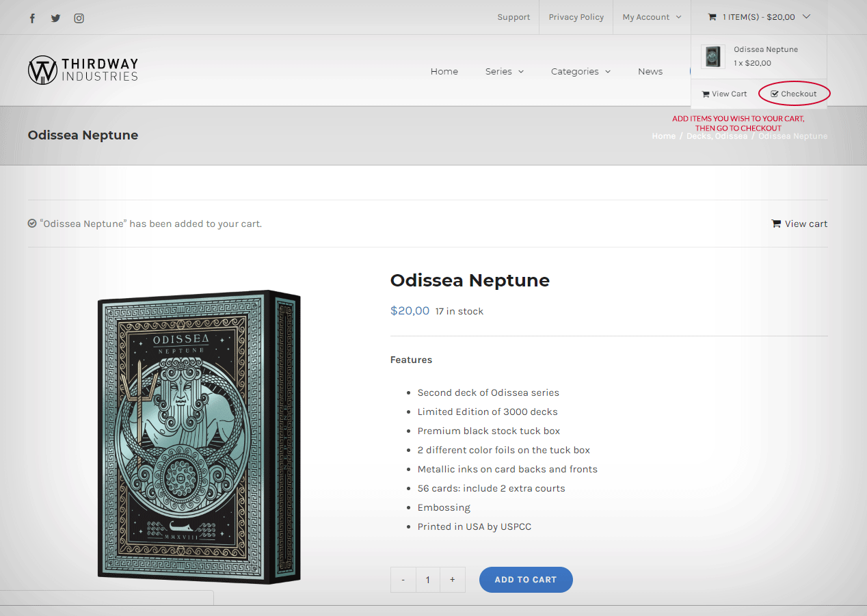This screenshot has width=867, height=616.
Task: Open the Twitter social icon
Action: pyautogui.click(x=56, y=18)
